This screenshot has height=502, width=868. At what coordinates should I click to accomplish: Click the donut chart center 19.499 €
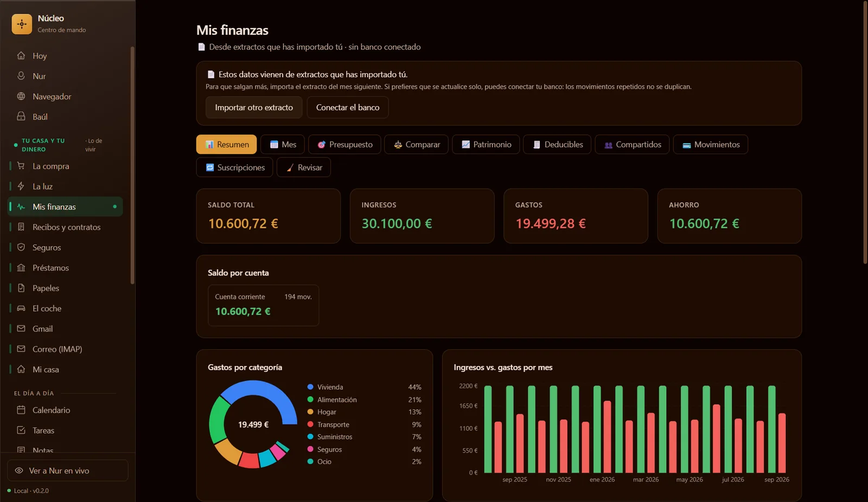[253, 424]
